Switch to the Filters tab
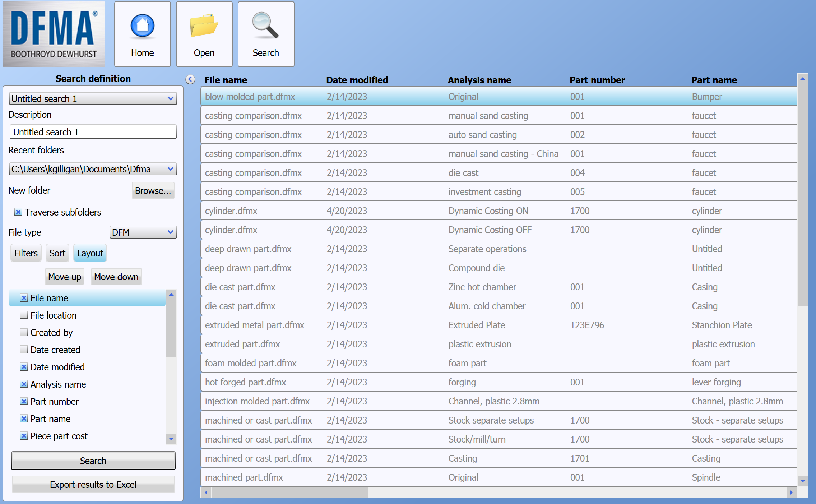 [x=26, y=253]
